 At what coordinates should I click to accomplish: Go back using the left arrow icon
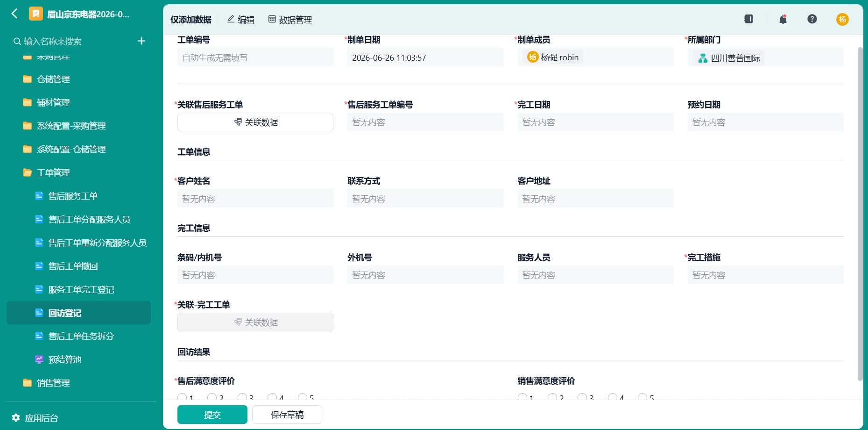[x=14, y=14]
